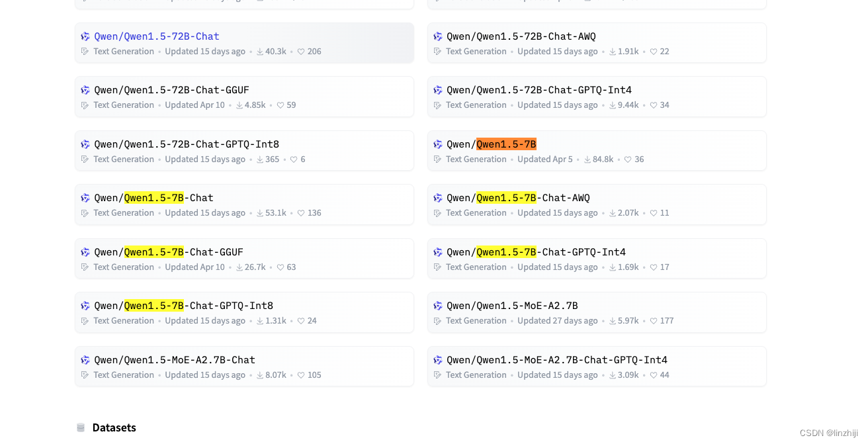Click the heart icon with 206 likes
Screen dimensions: 868x444
pos(301,52)
